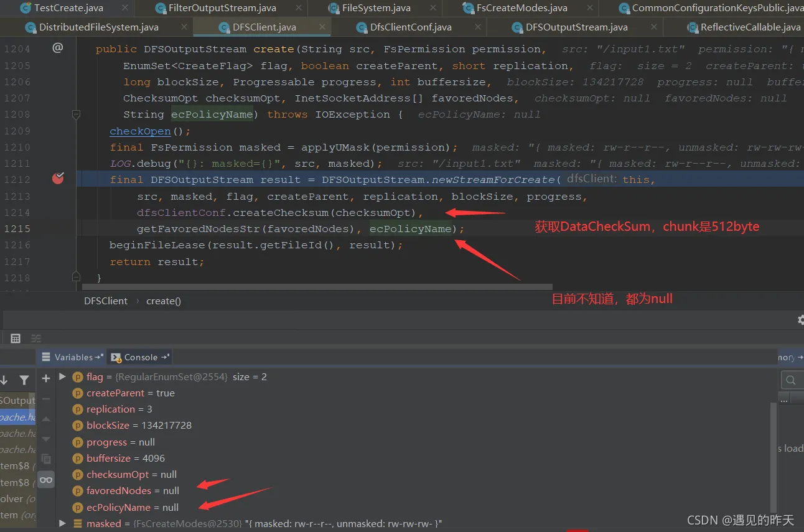Screen dimensions: 804x532
Task: Close the DFSOutputStream.java tab
Action: pos(654,27)
